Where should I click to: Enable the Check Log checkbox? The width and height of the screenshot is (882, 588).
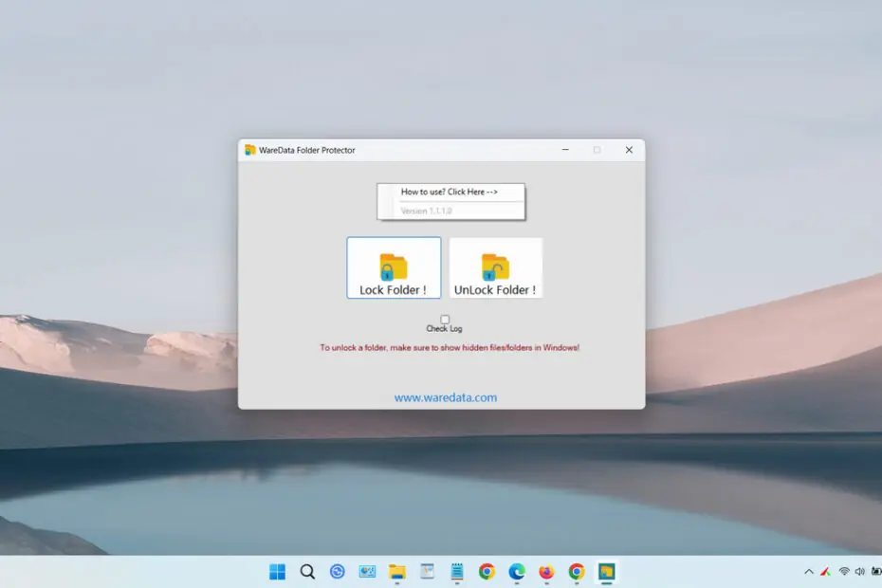point(445,320)
